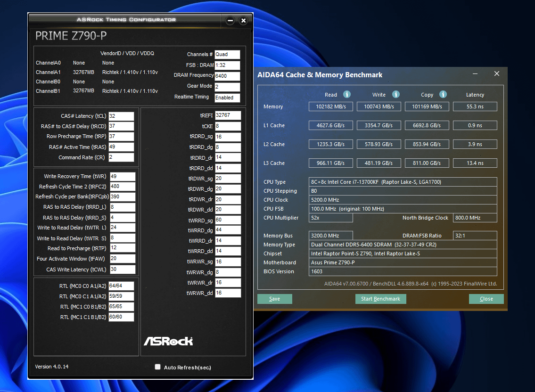Click the Write Recovery Time (tWR) field
Screen dimensions: 535x392
(x=123, y=176)
